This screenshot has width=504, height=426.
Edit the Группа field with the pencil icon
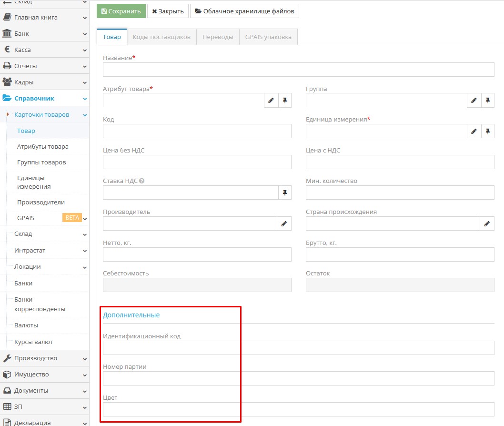tap(474, 101)
